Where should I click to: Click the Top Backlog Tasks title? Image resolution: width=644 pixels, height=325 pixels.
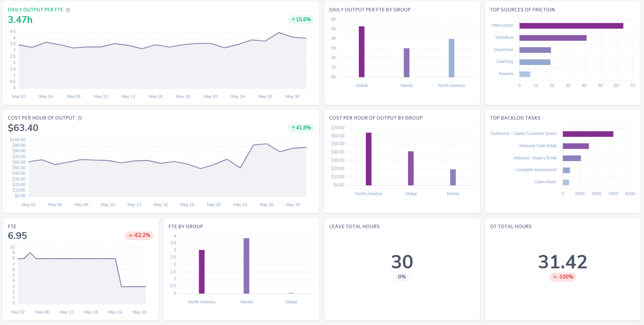pyautogui.click(x=515, y=118)
